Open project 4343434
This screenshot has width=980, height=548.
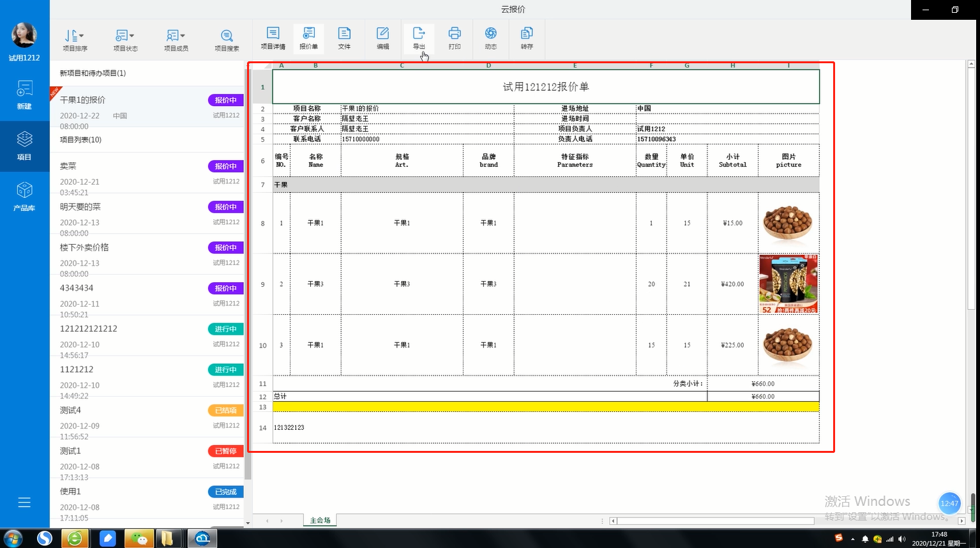(147, 296)
